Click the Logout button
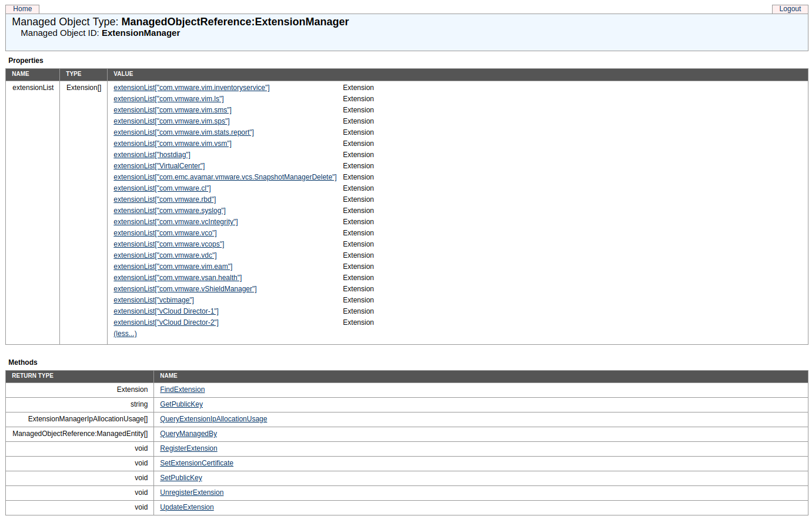 (790, 9)
